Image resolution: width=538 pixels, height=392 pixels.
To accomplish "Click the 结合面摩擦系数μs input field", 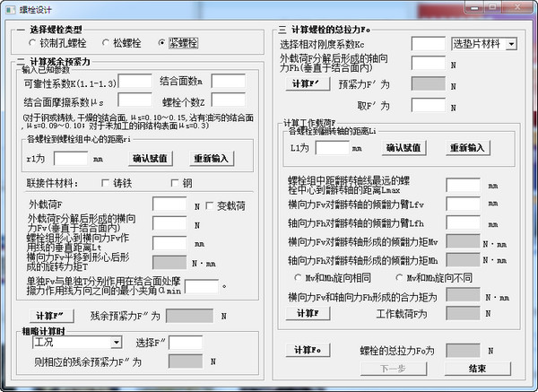I will click(134, 100).
